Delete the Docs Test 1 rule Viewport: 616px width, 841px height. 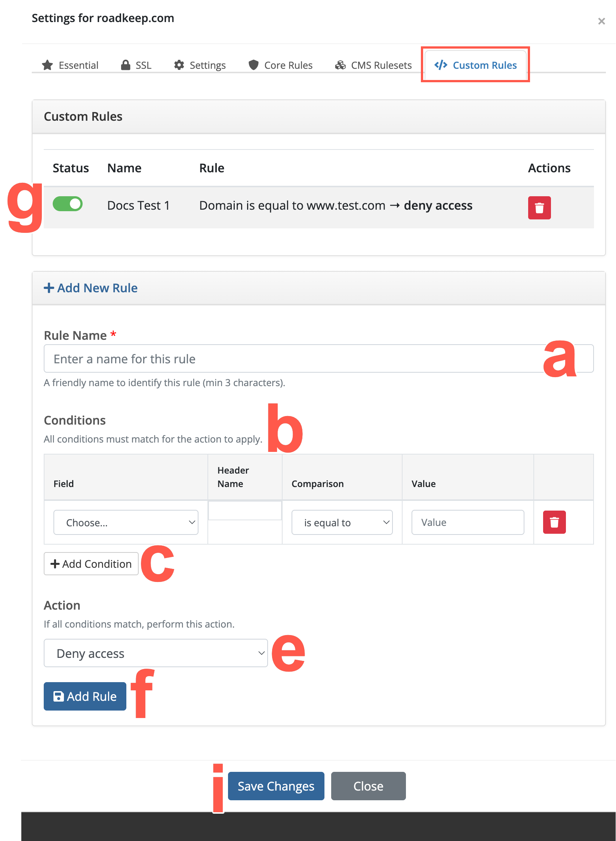click(539, 207)
